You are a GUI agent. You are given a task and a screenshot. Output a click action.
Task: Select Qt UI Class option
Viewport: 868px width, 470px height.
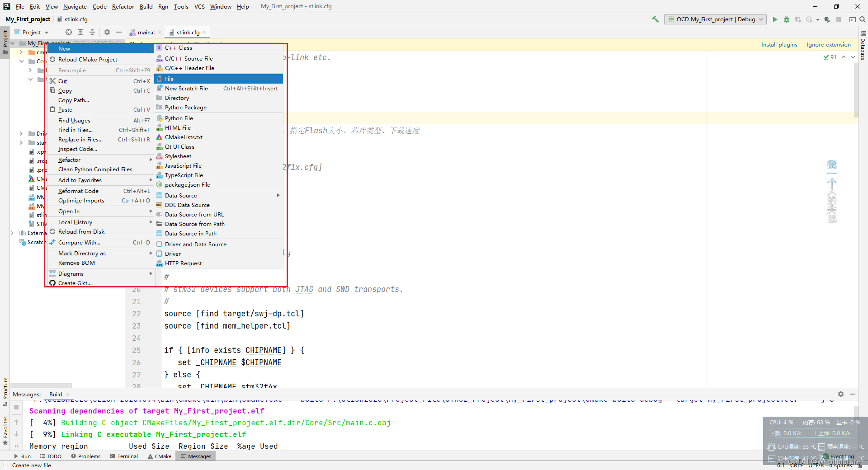(219, 147)
